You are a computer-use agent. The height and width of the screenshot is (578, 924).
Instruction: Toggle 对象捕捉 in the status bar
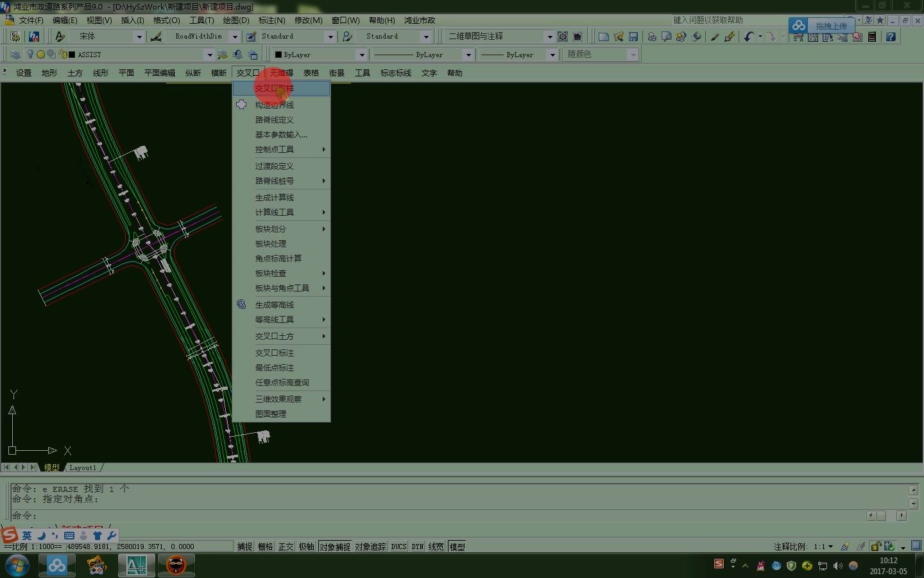tap(334, 547)
